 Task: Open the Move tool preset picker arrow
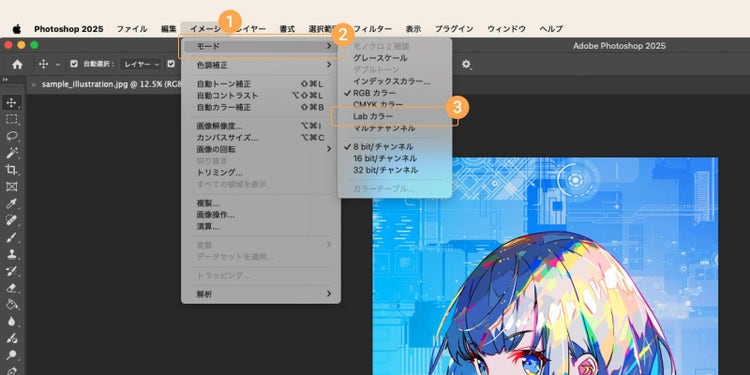(58, 64)
